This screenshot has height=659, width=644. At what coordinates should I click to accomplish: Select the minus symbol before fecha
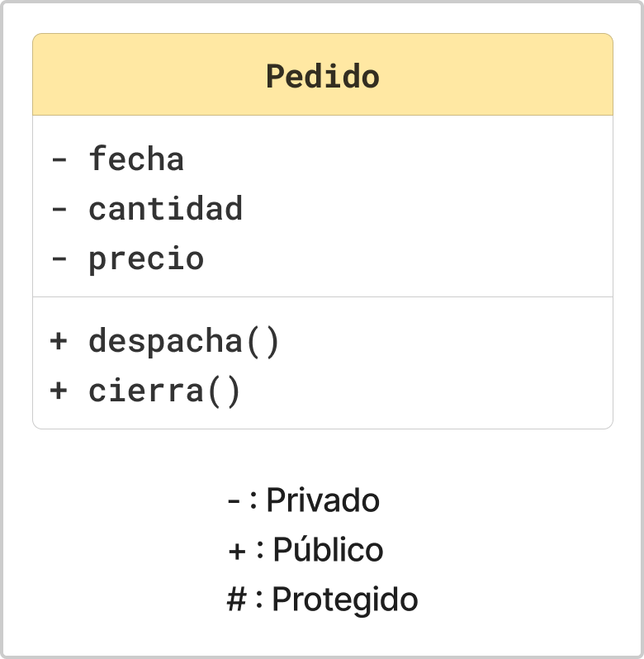tap(59, 159)
